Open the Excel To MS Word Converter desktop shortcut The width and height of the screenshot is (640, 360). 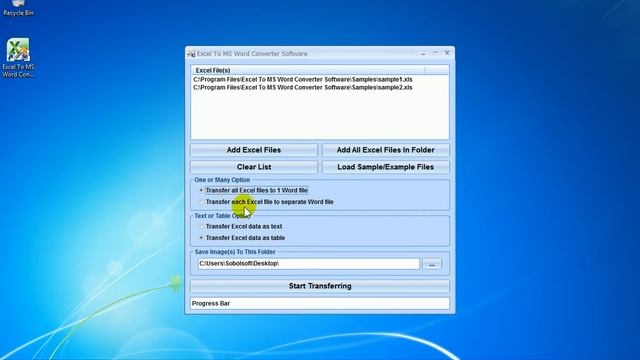(x=18, y=58)
